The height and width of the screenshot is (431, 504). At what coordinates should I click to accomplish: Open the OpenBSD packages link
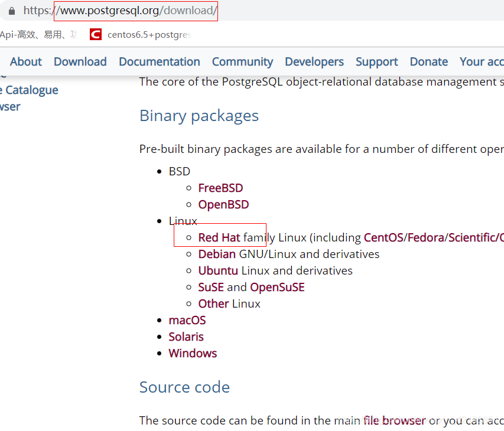click(223, 205)
